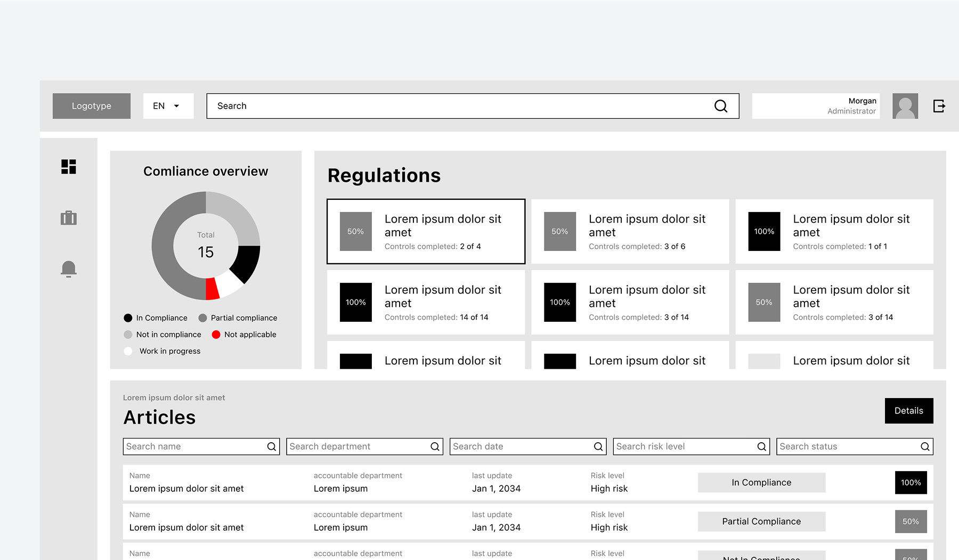959x560 pixels.
Task: Select the regulation card showing 'Controls completed: 2 of 4'
Action: point(425,231)
